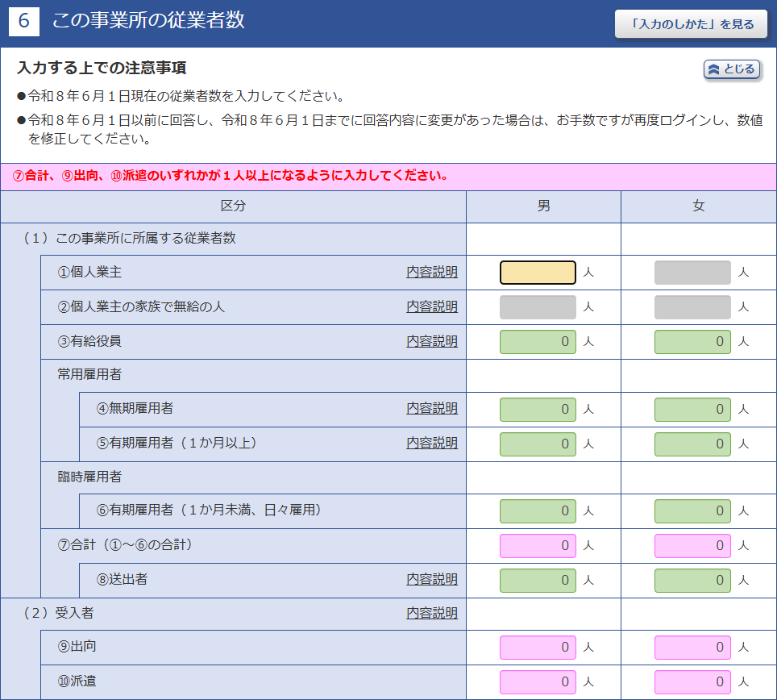Click the female ⑩派遣 input field
The width and height of the screenshot is (777, 700).
(692, 682)
